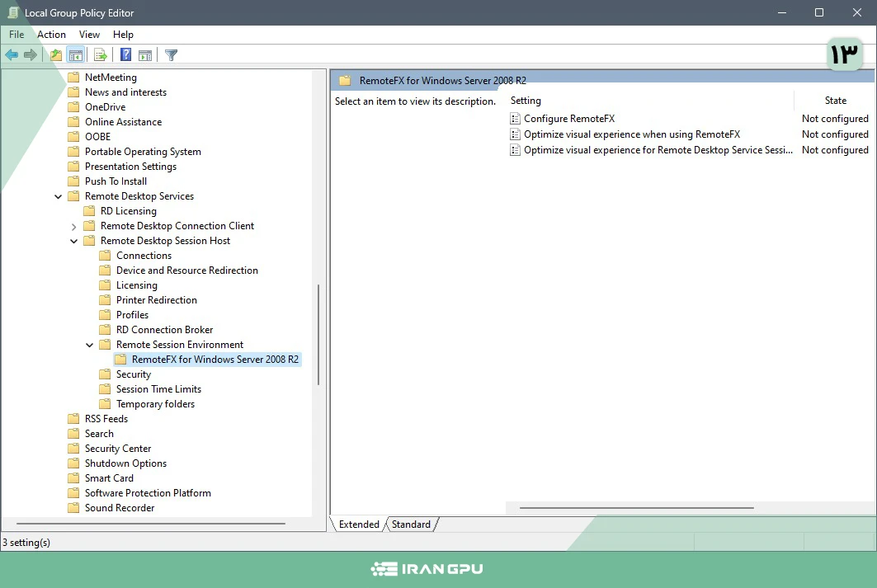This screenshot has height=588, width=877.
Task: Select Optimize visual experience when using RemoteFX
Action: (631, 134)
